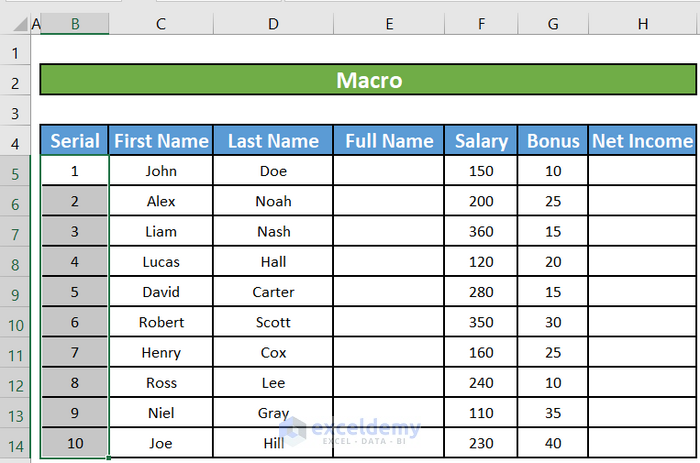
Task: Select column C header
Action: 160,23
